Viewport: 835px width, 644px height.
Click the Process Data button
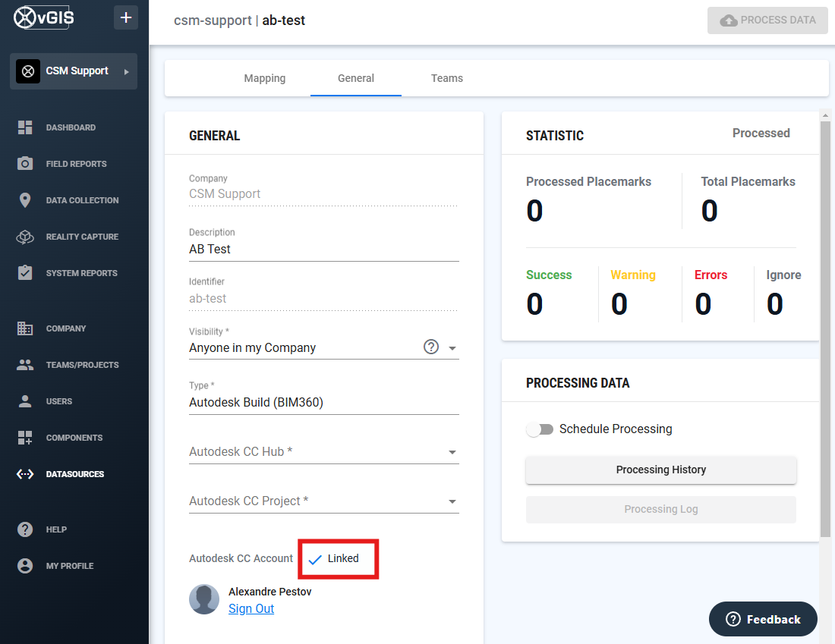coord(767,20)
